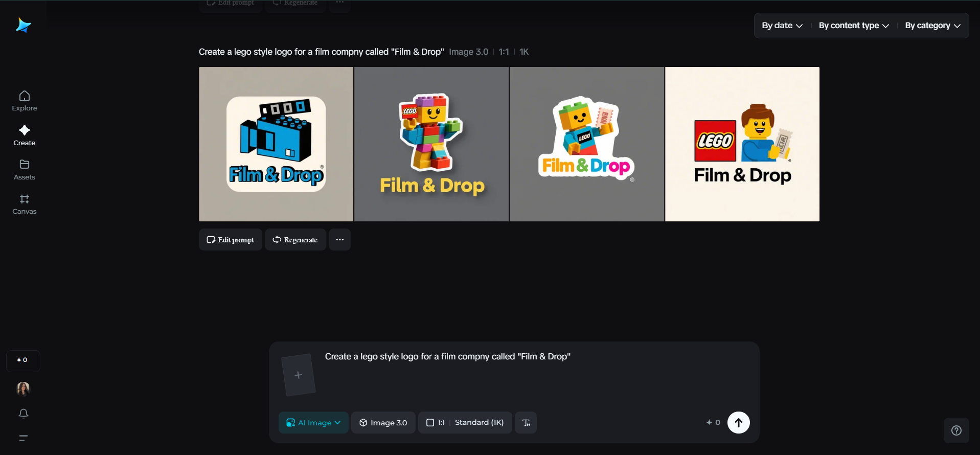Viewport: 980px width, 455px height.
Task: Expand the By date filter
Action: (782, 26)
